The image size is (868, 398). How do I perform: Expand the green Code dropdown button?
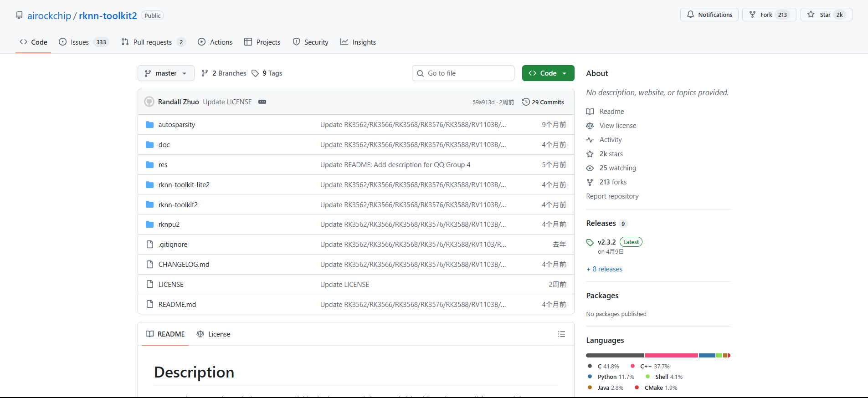548,73
